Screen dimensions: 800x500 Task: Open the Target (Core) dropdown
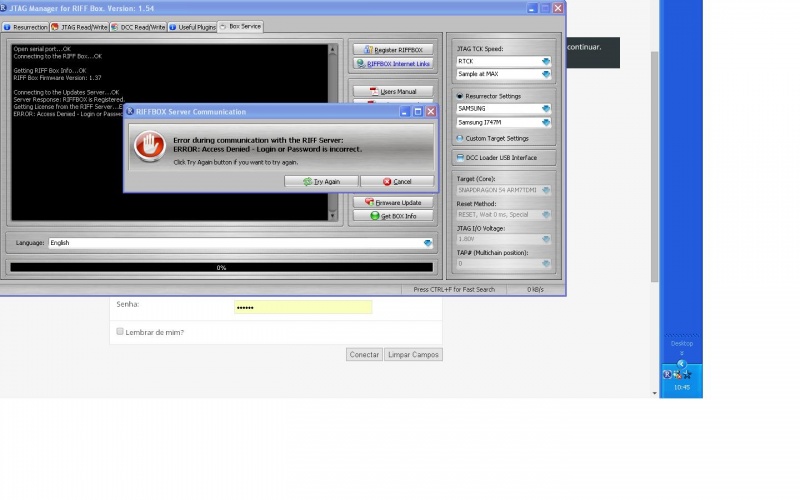546,190
